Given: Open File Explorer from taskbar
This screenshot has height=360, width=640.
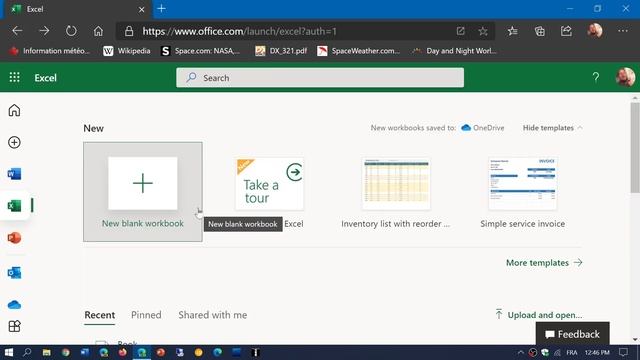Looking at the screenshot, I should [47, 352].
